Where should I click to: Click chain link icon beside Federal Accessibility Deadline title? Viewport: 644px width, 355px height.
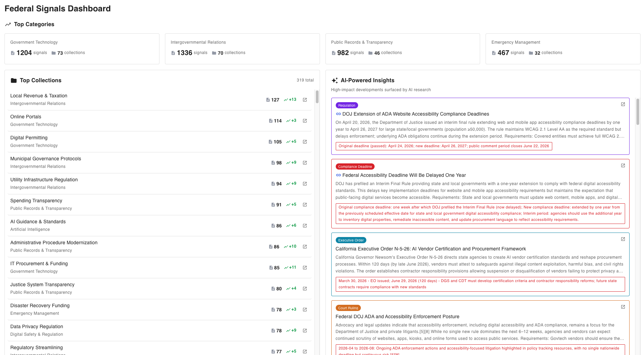point(338,175)
